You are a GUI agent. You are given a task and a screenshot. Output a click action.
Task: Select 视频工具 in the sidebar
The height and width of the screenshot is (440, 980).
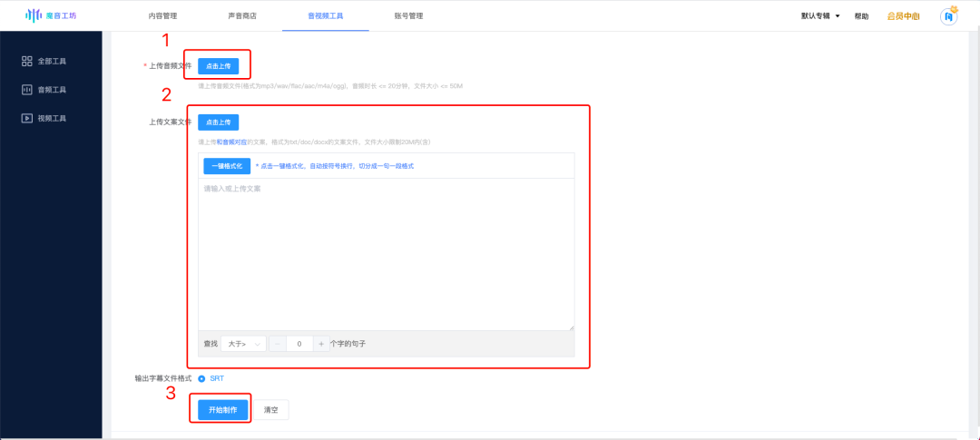(51, 118)
